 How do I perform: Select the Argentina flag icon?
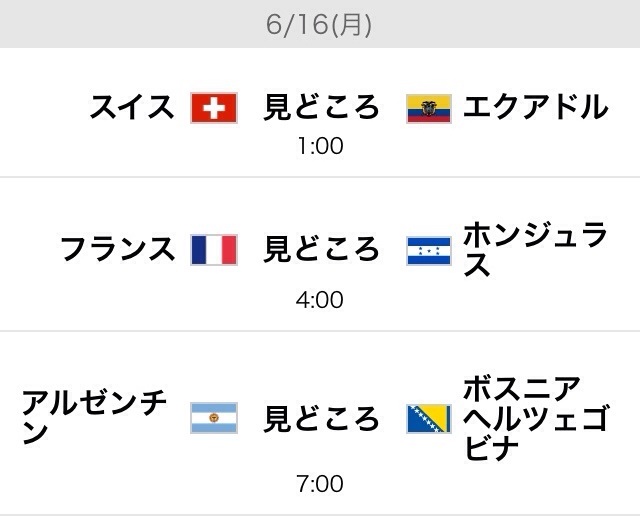tap(213, 418)
